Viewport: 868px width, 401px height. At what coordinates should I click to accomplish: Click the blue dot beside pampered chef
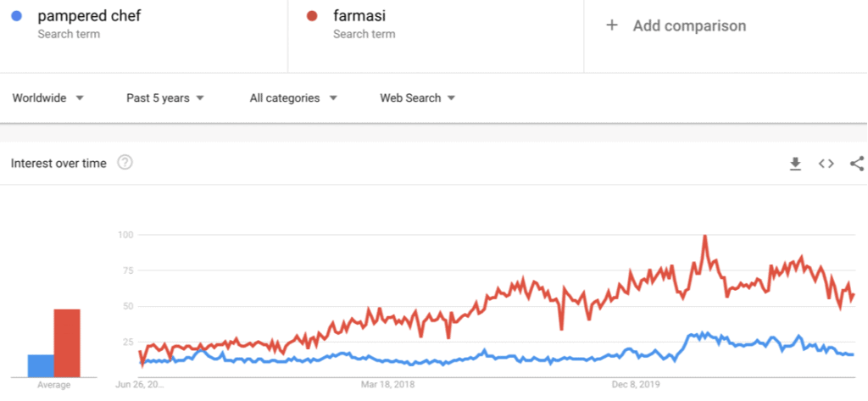coord(17,16)
